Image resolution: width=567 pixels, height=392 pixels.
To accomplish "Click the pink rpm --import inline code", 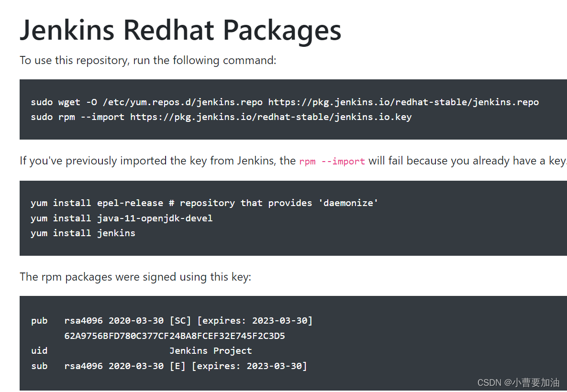I will pos(332,161).
